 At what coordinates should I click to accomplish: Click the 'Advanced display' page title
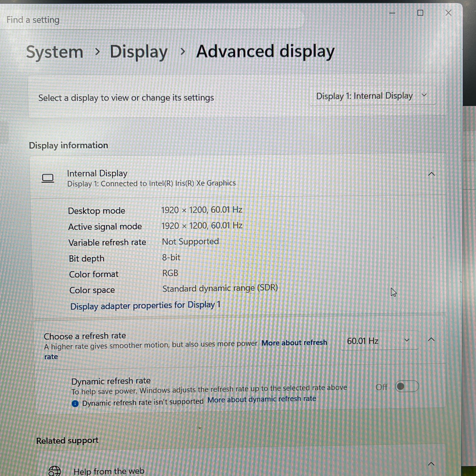266,52
